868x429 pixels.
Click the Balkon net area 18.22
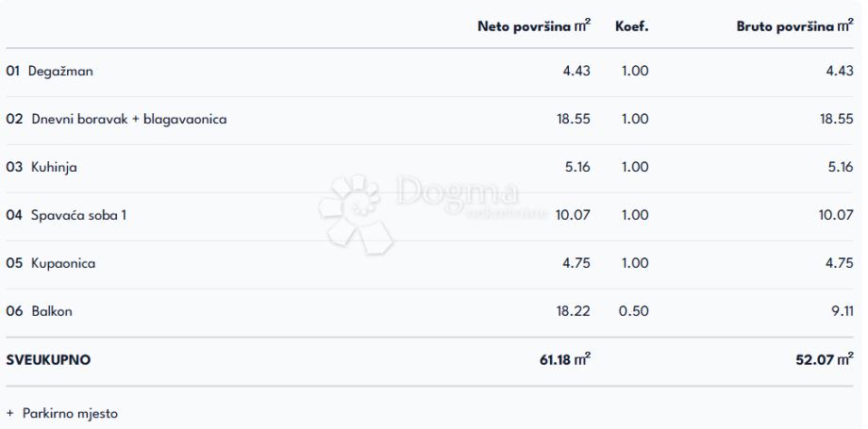[x=573, y=311]
